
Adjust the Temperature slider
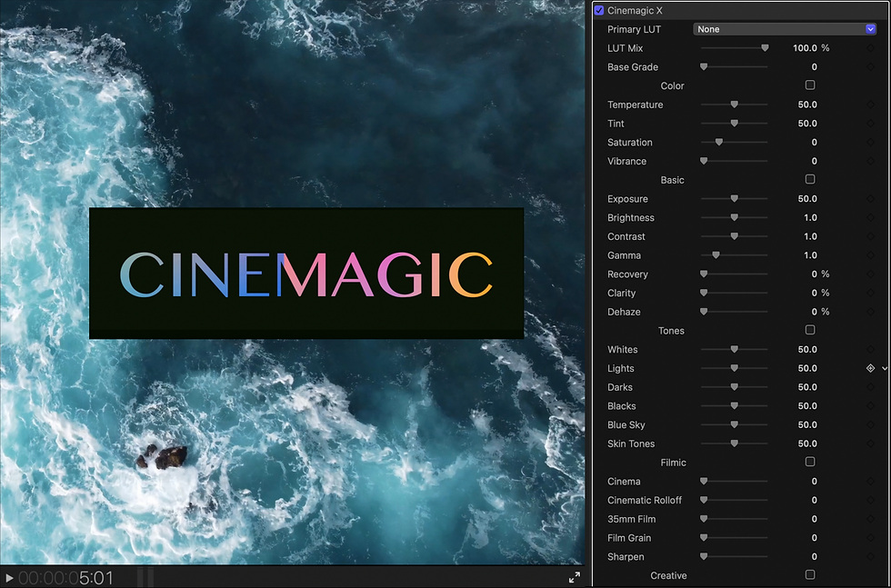pos(734,105)
